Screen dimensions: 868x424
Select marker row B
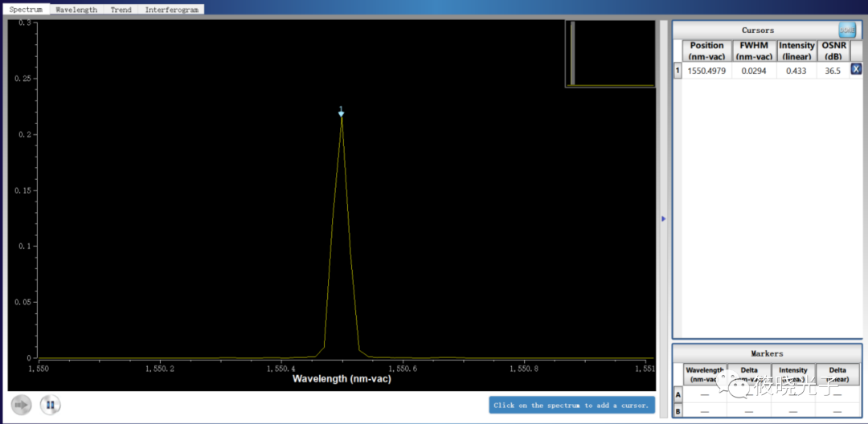678,410
